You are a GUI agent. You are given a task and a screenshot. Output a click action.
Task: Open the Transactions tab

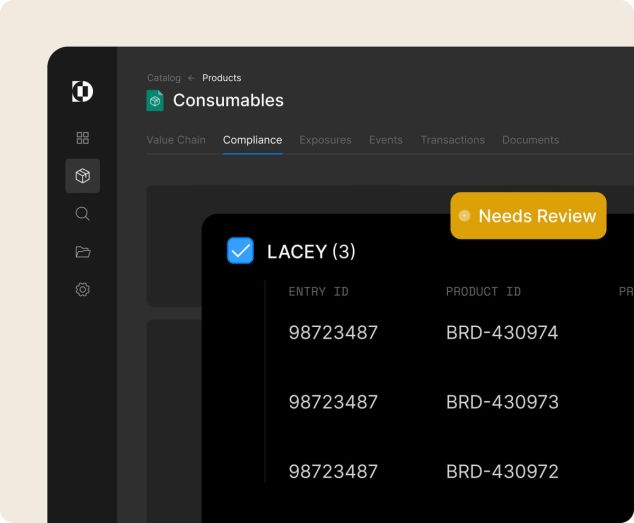(x=452, y=140)
